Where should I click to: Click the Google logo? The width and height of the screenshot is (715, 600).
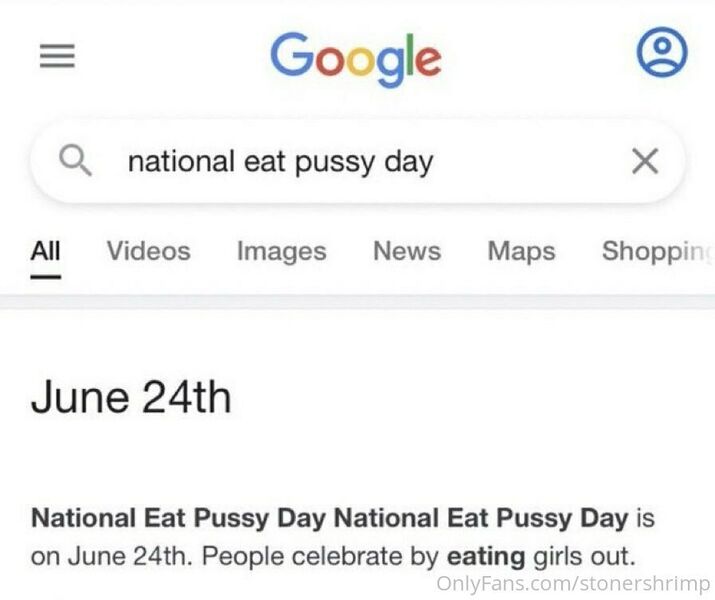(x=356, y=59)
